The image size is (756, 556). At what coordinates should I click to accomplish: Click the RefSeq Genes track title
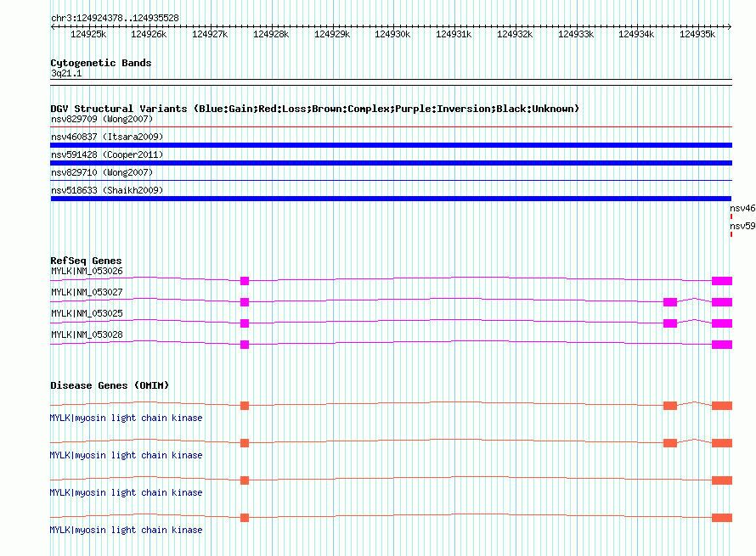pos(87,261)
